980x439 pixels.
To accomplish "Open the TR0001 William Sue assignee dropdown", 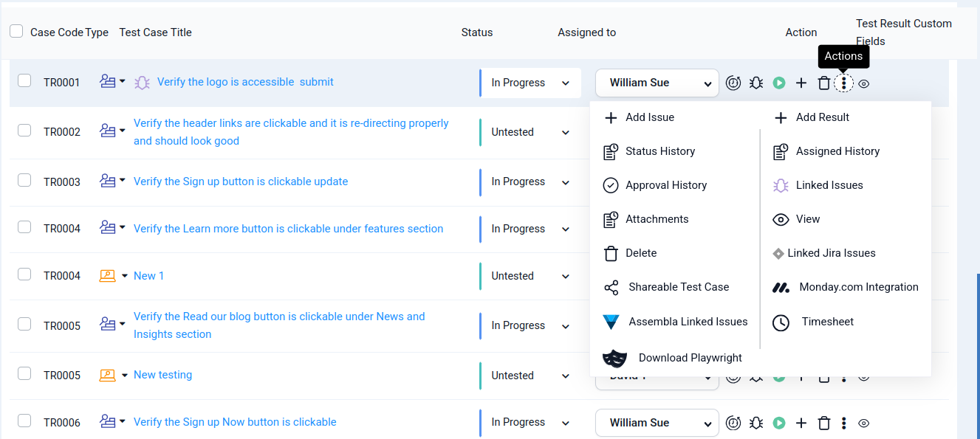I will 657,83.
